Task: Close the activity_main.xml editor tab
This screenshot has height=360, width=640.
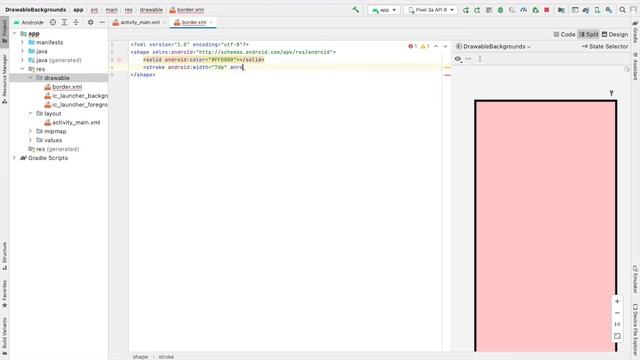Action: click(x=165, y=22)
